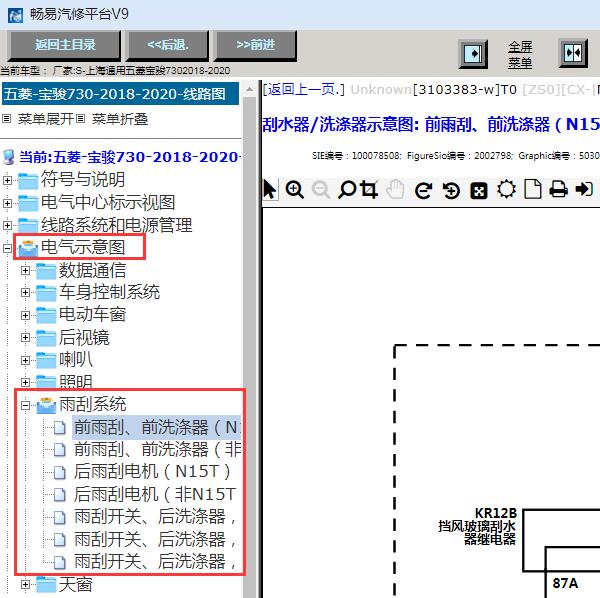This screenshot has height=598, width=600.
Task: Expand the 电气中心标示视图 folder
Action: click(7, 203)
